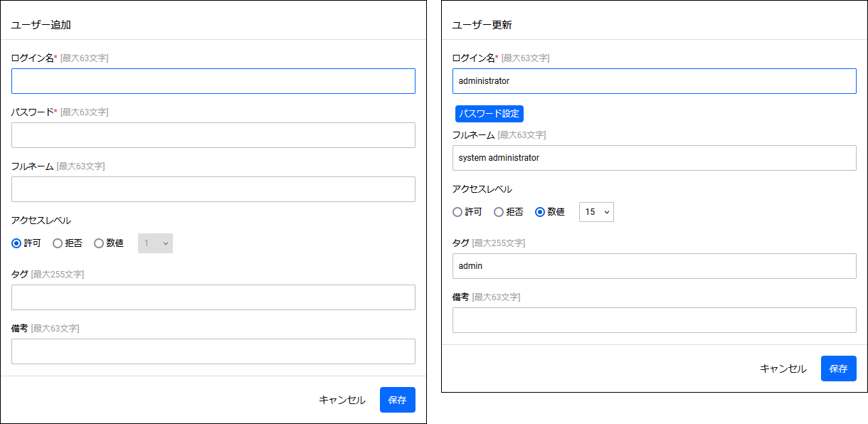Click empty タグ field in ユーザー追加 dialog

[213, 297]
